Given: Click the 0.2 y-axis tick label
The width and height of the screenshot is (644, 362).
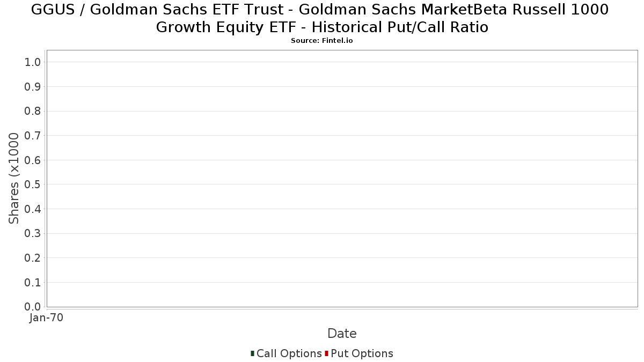Looking at the screenshot, I should point(33,258).
